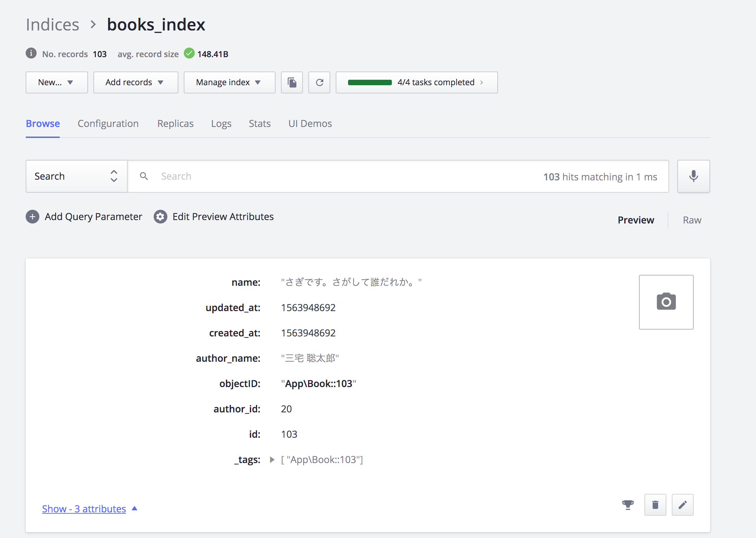Viewport: 756px width, 538px height.
Task: Click the copy index icon button
Action: pyautogui.click(x=292, y=82)
